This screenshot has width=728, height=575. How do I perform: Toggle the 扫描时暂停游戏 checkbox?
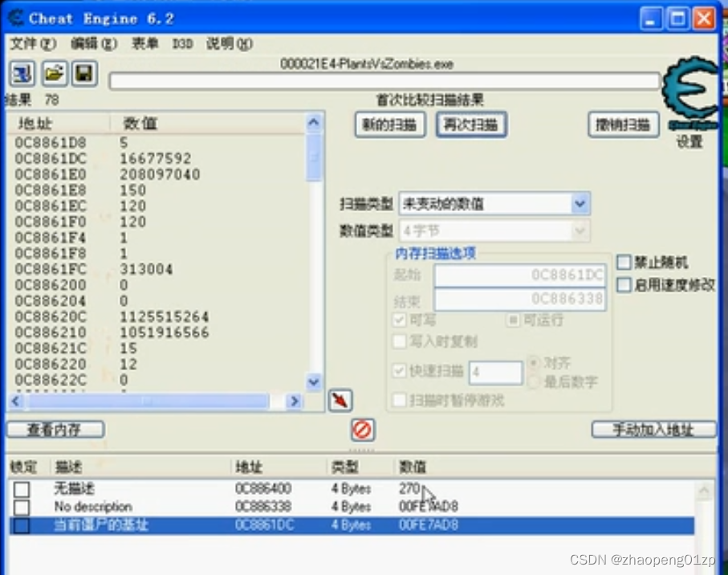(x=399, y=400)
